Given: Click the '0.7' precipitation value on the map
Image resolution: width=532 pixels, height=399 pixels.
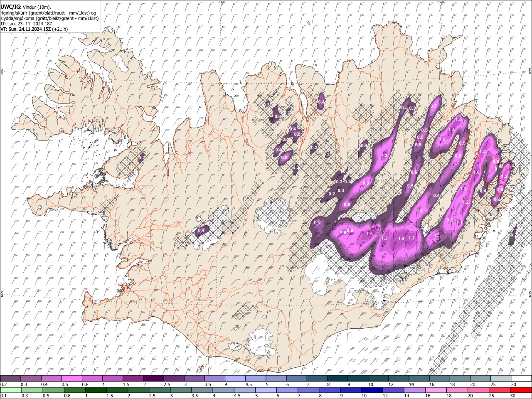Looking at the screenshot, I should (x=433, y=106).
